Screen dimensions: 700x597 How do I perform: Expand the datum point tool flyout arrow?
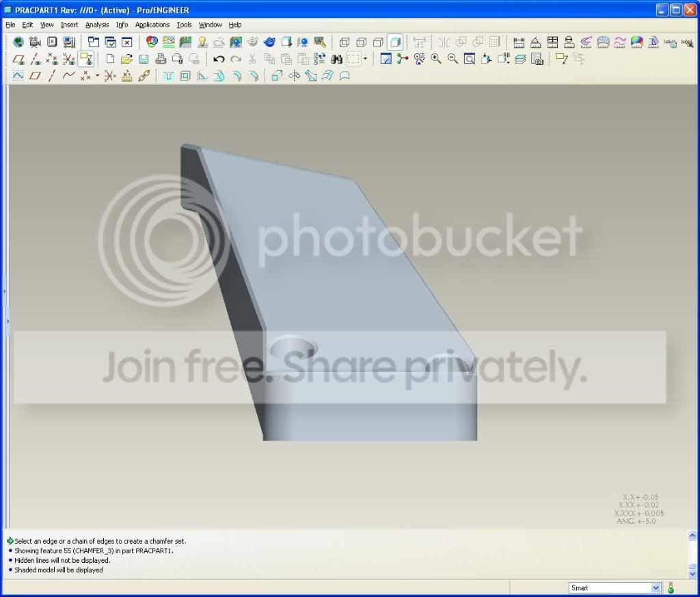(97, 75)
